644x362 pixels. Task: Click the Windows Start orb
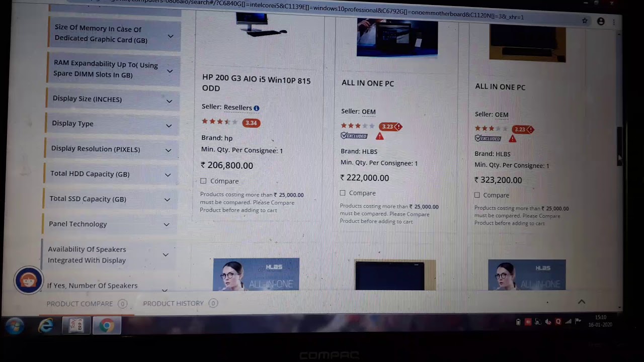pos(15,326)
